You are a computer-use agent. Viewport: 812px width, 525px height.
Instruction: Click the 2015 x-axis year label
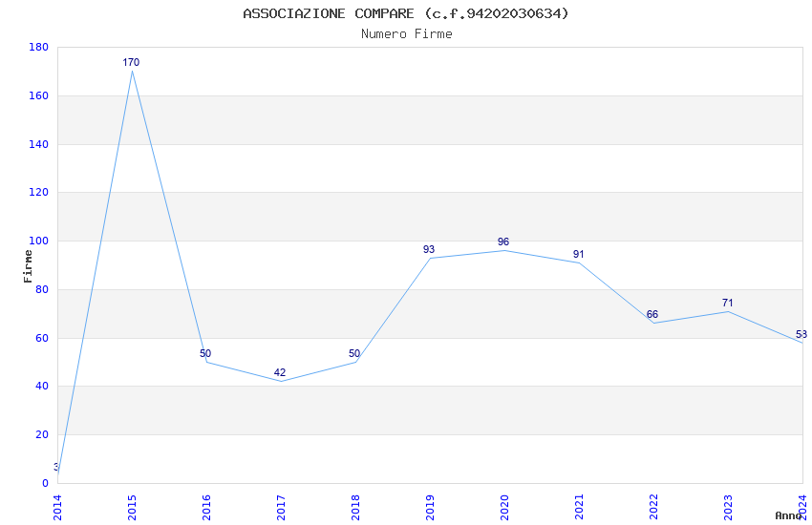pyautogui.click(x=132, y=508)
